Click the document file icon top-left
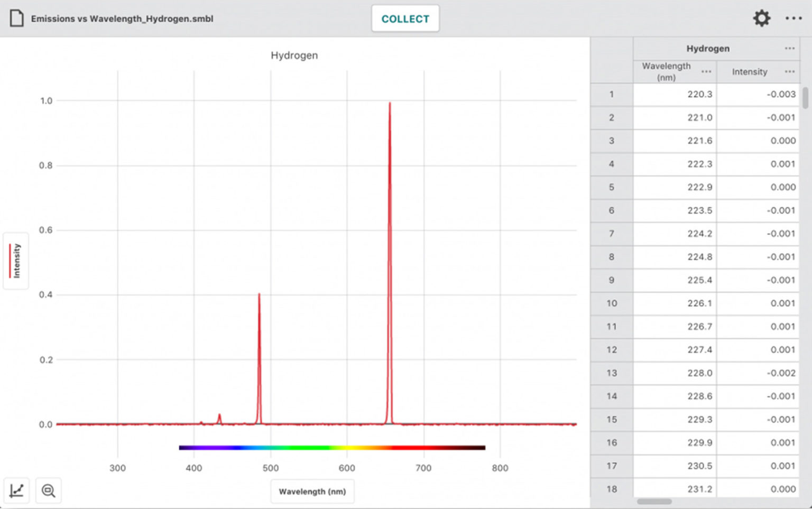This screenshot has height=509, width=812. tap(16, 18)
